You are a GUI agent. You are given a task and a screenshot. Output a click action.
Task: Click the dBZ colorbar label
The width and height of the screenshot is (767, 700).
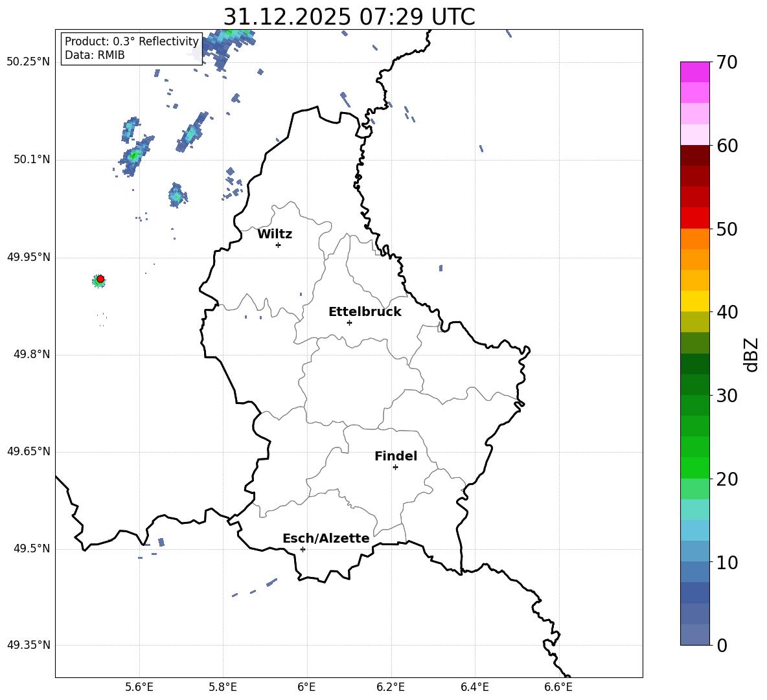[x=751, y=355]
